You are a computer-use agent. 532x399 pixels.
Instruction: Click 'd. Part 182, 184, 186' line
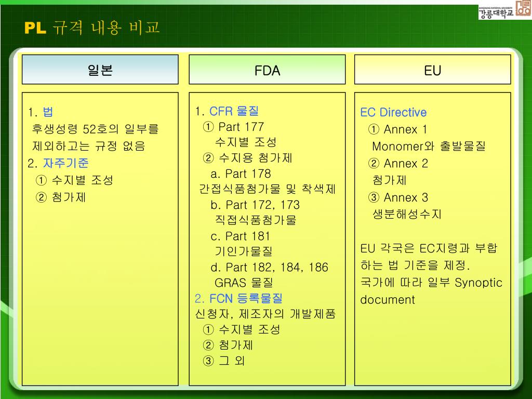click(270, 268)
